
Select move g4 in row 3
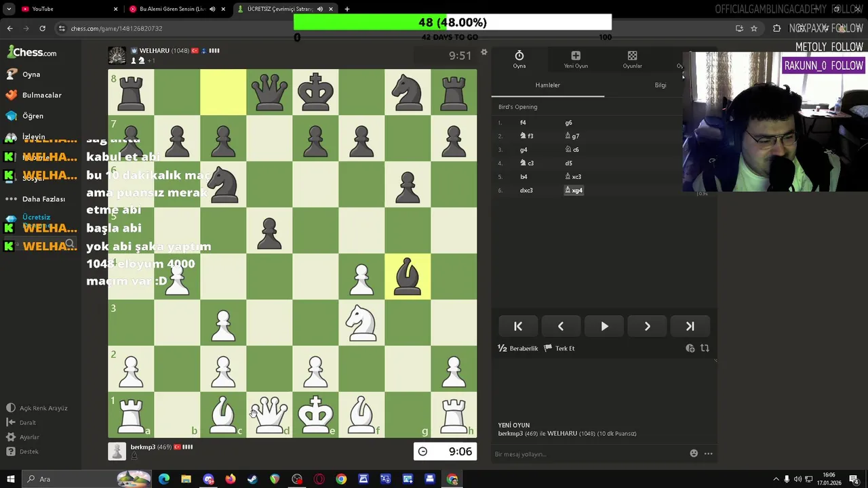524,150
